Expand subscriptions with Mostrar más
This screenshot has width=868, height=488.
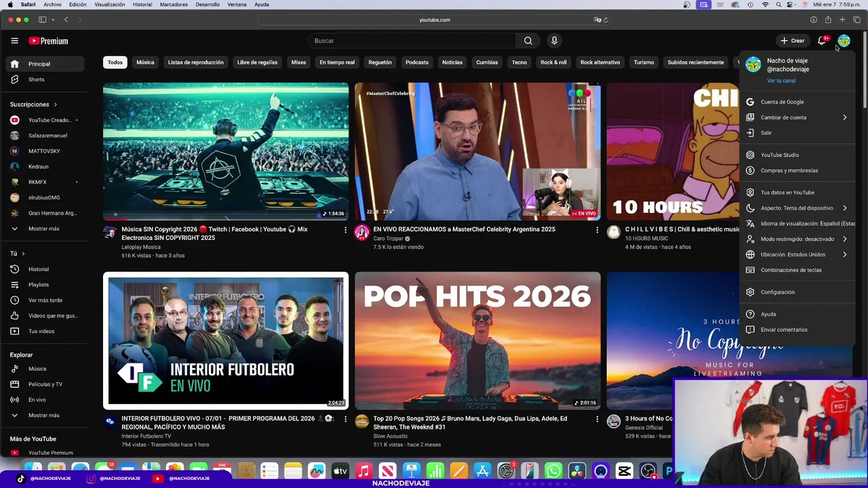(43, 228)
